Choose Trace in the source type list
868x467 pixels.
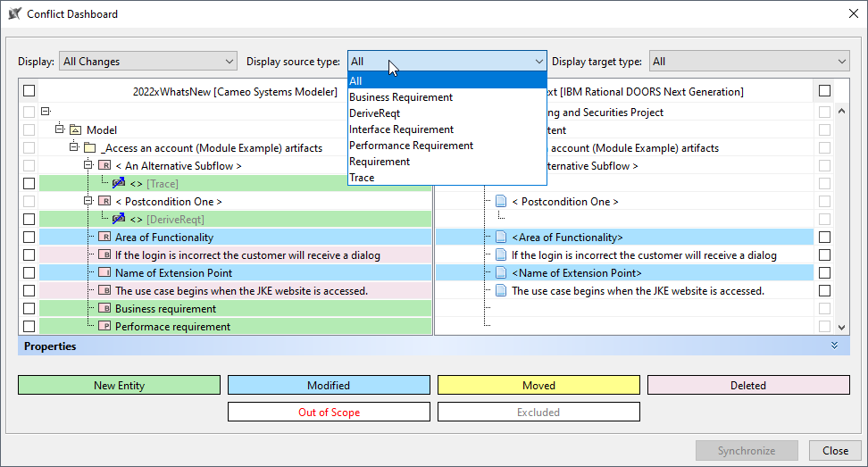click(362, 178)
